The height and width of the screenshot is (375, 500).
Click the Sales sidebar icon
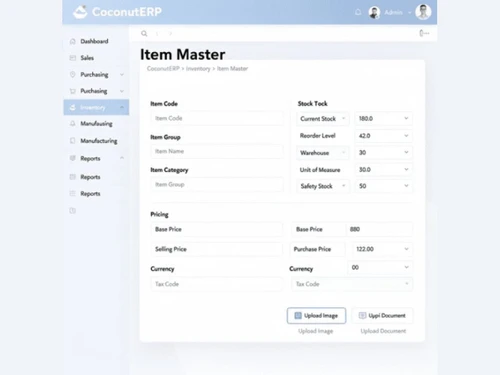coord(72,58)
